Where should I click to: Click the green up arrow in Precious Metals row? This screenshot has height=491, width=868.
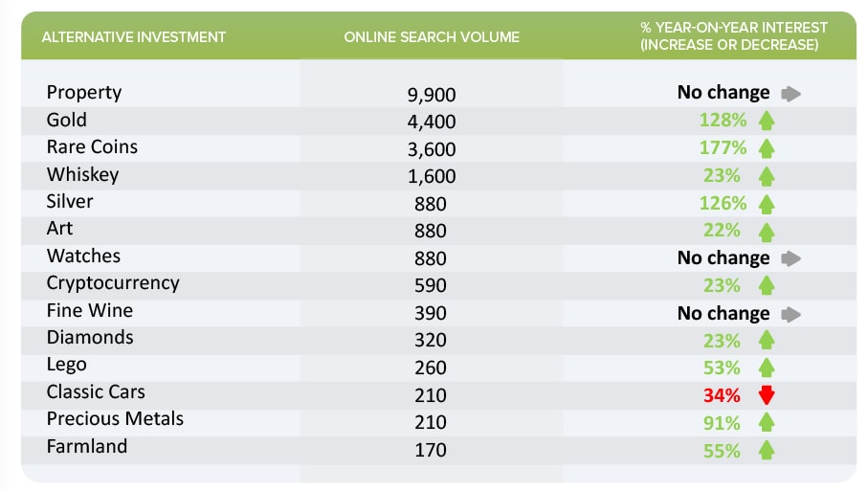[767, 422]
